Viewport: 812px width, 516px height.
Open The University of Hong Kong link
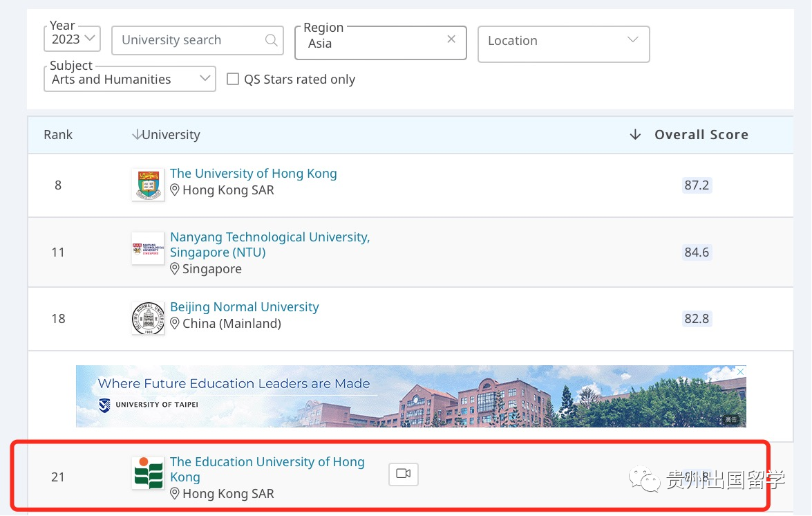point(253,173)
